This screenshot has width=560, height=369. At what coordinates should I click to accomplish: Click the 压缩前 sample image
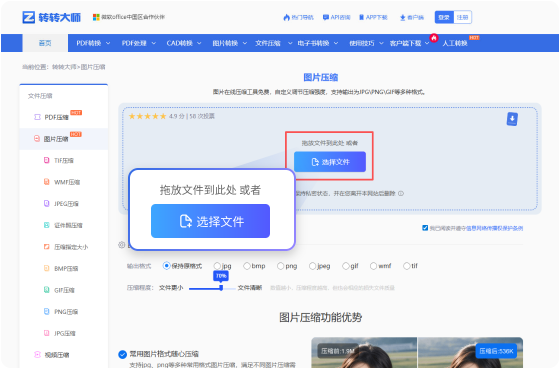pyautogui.click(x=364, y=352)
